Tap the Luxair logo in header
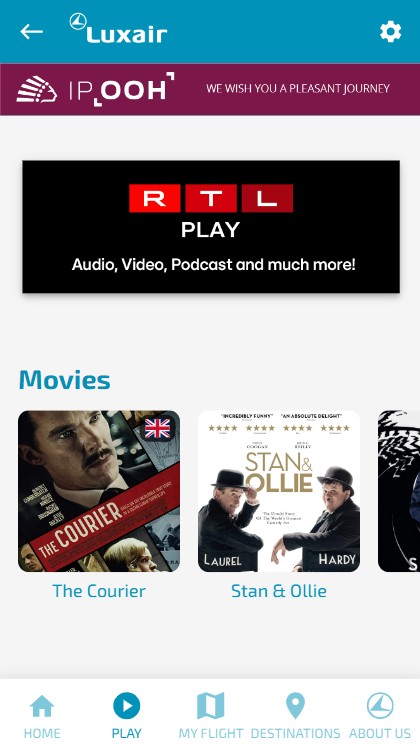The image size is (420, 750). (118, 28)
